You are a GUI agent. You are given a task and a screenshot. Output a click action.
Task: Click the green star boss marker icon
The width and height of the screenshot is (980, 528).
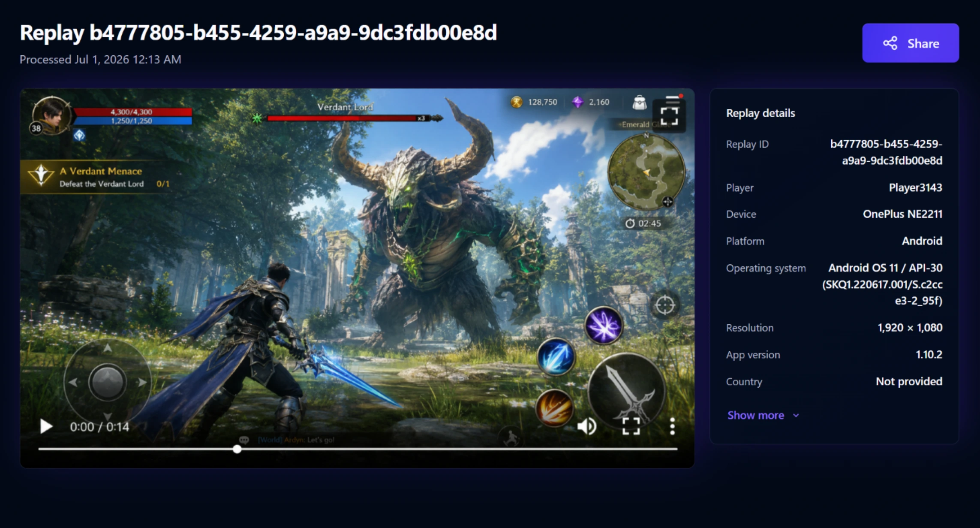pyautogui.click(x=257, y=118)
